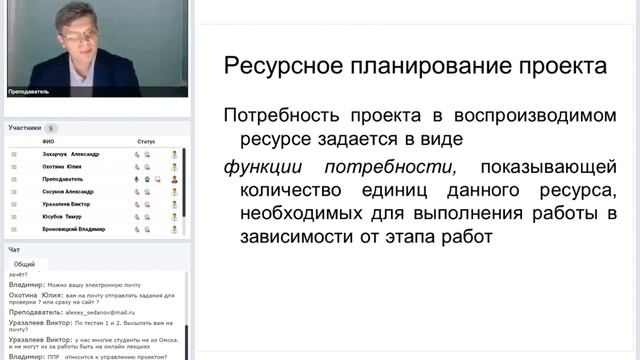Screen dimensions: 640x360
Task: Click Владимир's message about ППР
Action: tap(88, 357)
